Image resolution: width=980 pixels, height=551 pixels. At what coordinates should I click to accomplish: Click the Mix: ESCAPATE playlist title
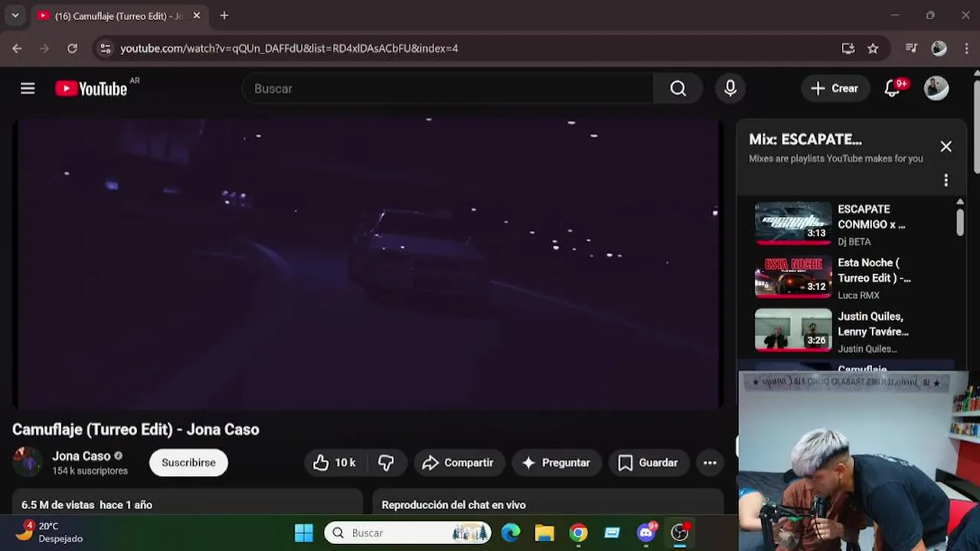pos(805,139)
